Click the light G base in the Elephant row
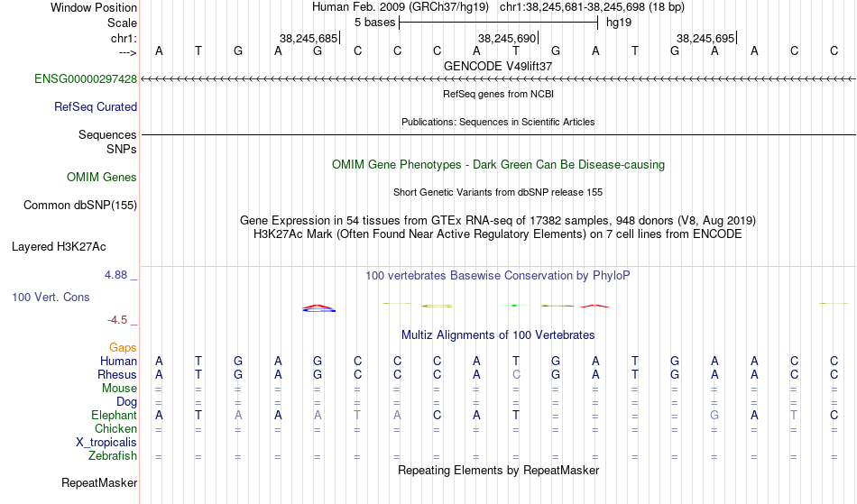Image resolution: width=857 pixels, height=504 pixels. [x=714, y=415]
